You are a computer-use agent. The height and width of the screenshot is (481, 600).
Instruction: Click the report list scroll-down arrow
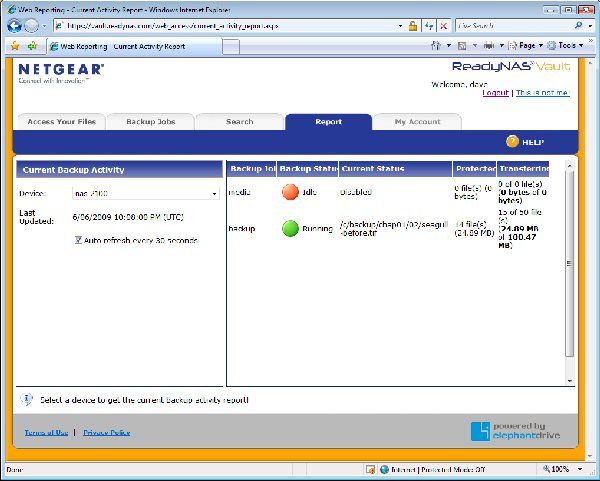point(570,381)
